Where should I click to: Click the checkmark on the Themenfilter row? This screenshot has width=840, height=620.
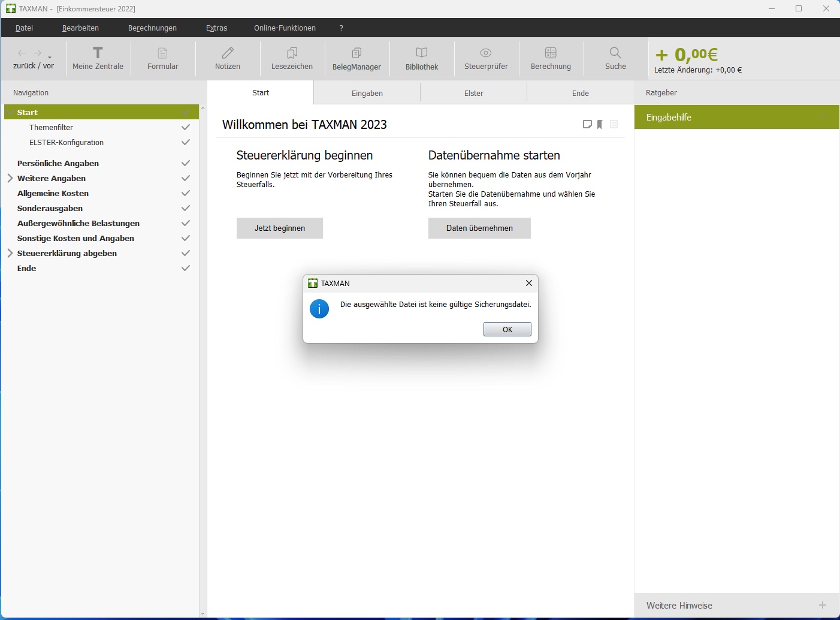pyautogui.click(x=186, y=127)
